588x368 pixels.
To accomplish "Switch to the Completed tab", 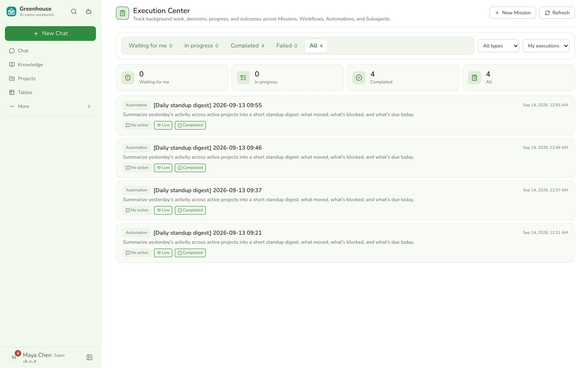I will point(247,46).
